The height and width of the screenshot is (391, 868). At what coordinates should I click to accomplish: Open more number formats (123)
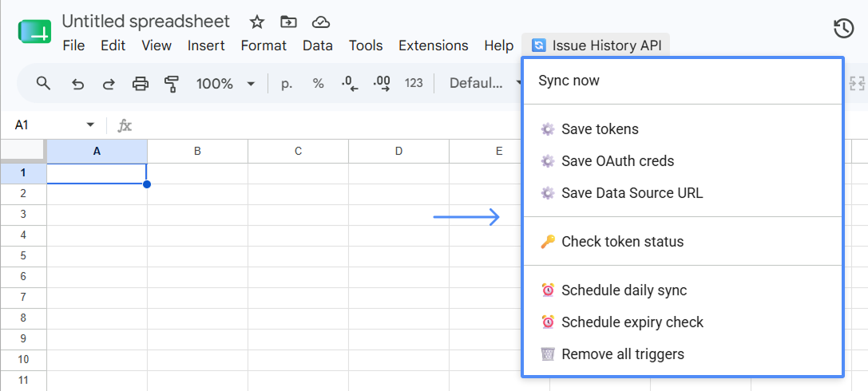point(414,84)
